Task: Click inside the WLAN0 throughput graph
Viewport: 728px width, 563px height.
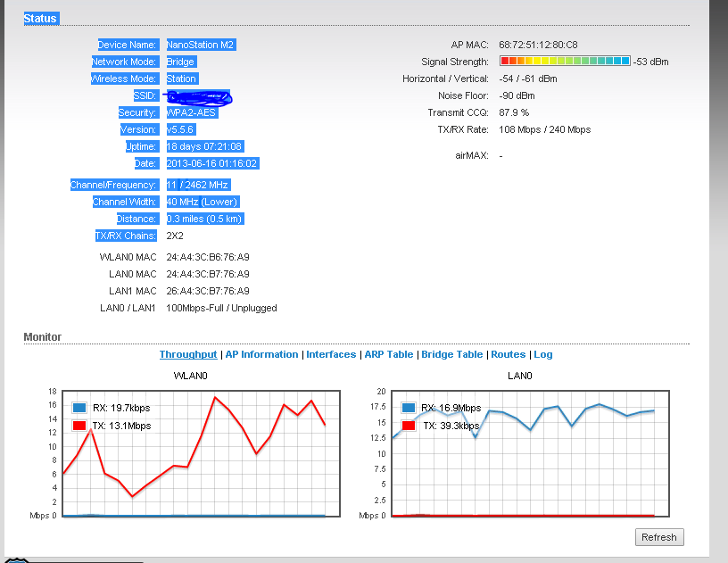Action: click(201, 453)
